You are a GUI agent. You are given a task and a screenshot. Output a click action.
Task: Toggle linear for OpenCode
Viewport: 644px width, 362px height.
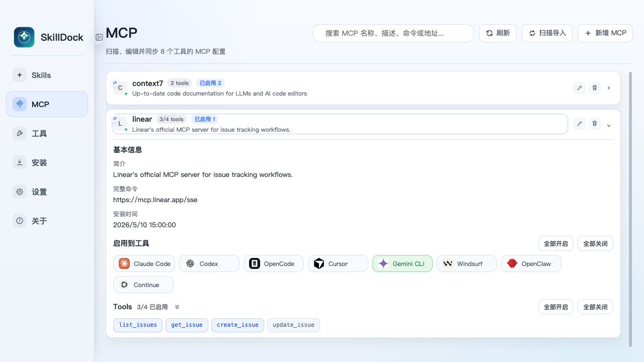pyautogui.click(x=274, y=263)
